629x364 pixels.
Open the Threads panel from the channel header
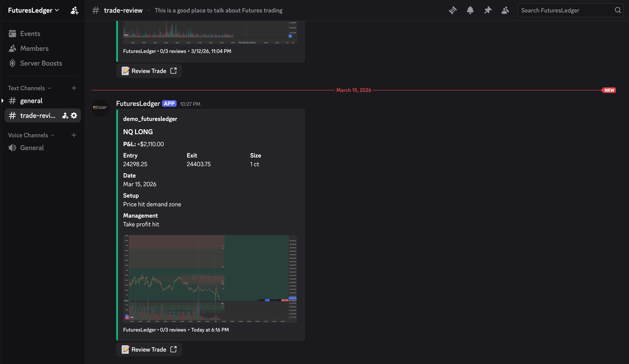coord(453,10)
